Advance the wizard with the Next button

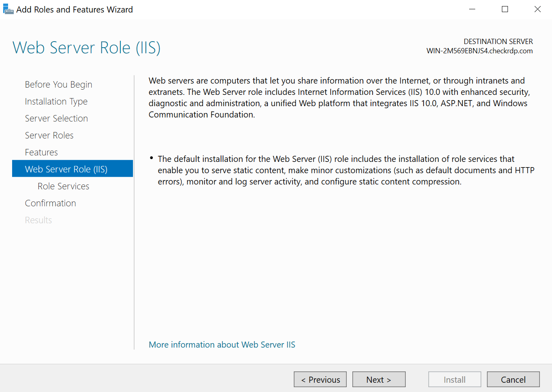(x=379, y=379)
